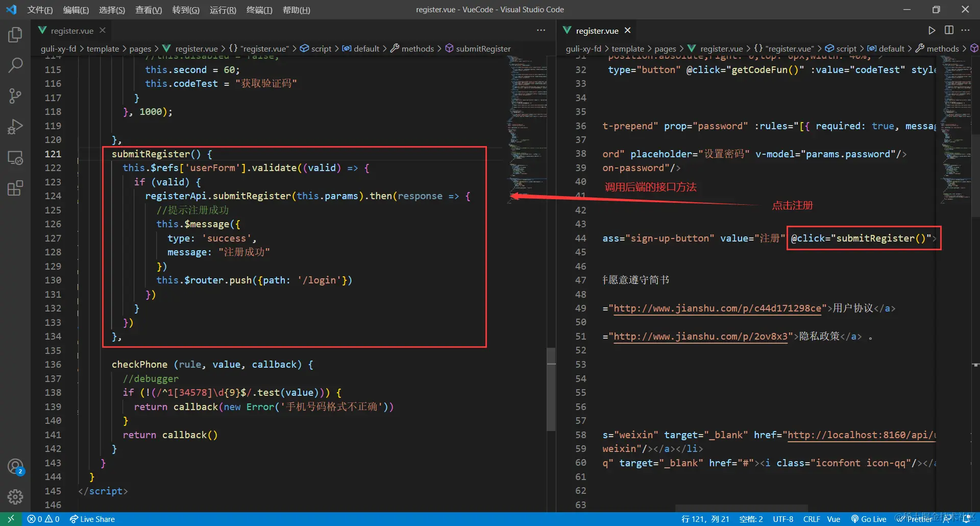Open default breadcrumb in right editor
Viewport: 980px width, 526px height.
coord(886,49)
